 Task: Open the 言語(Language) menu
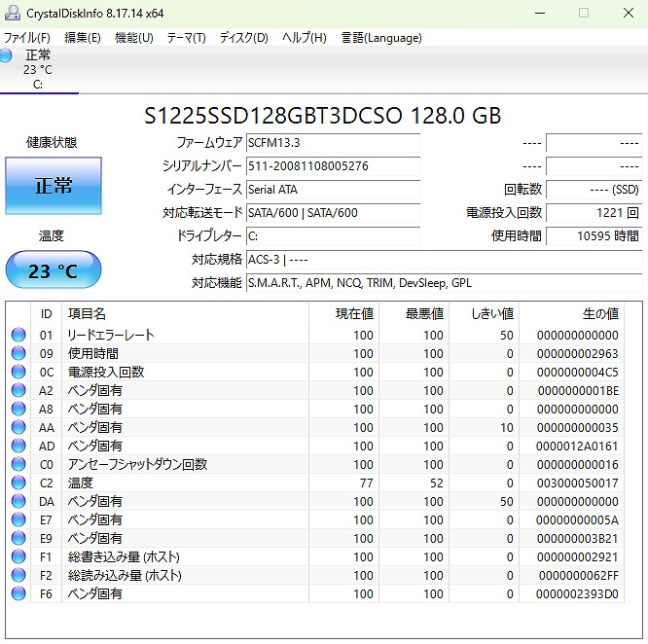tap(381, 38)
